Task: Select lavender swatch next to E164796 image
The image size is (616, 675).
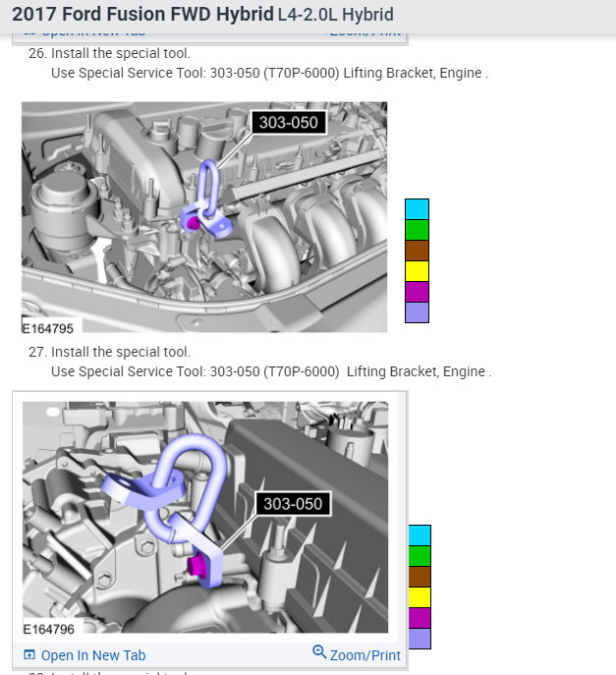Action: [420, 639]
